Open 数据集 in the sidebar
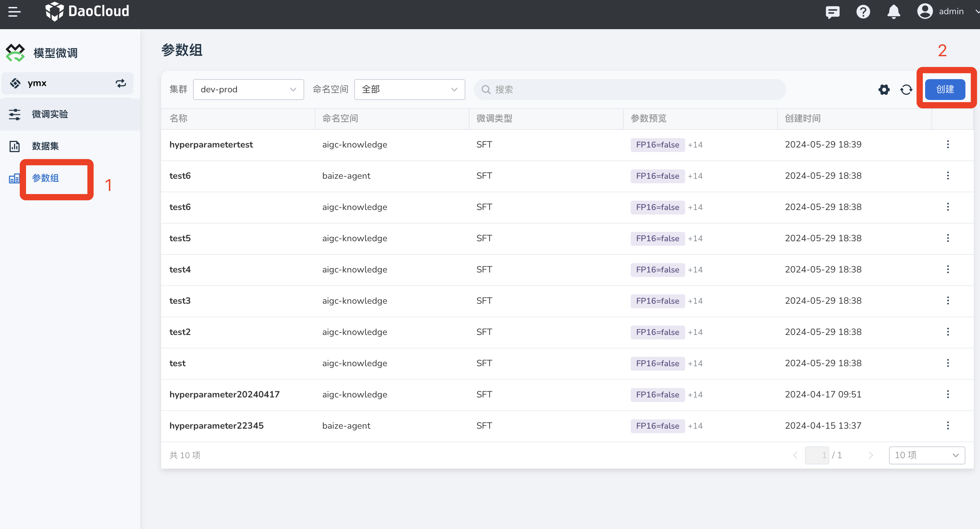The width and height of the screenshot is (980, 529). pyautogui.click(x=70, y=146)
